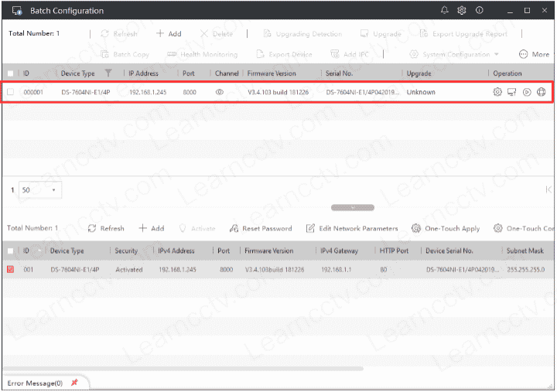View channel eye icon for device 000001
Image resolution: width=557 pixels, height=392 pixels.
point(220,92)
